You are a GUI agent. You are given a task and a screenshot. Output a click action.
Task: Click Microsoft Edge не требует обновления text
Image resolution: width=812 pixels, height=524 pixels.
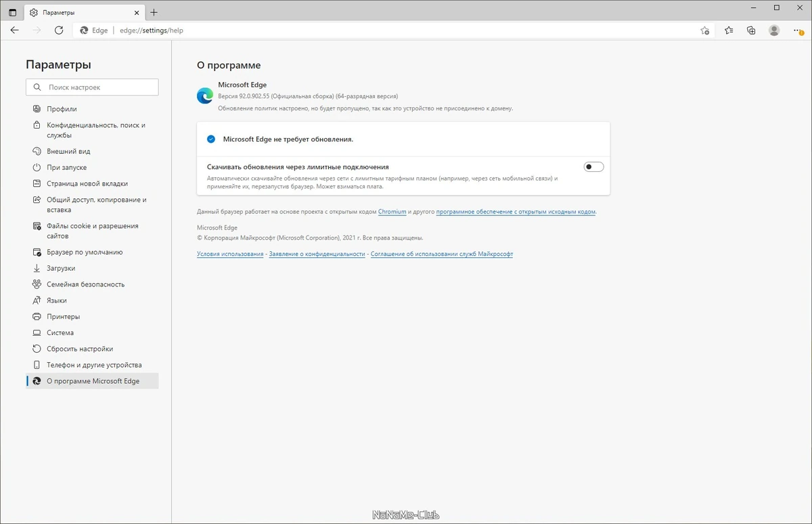(x=288, y=139)
